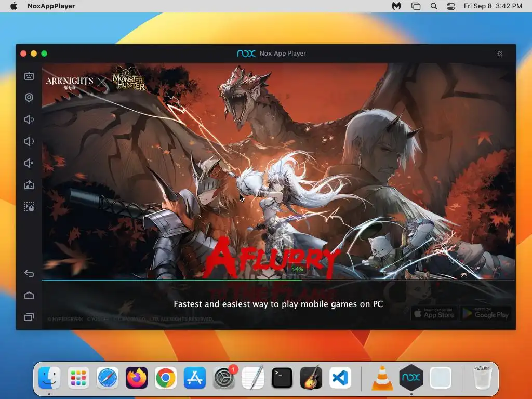This screenshot has height=399, width=532.
Task: Open the NoxAppPlayer menu in menu bar
Action: click(x=51, y=6)
